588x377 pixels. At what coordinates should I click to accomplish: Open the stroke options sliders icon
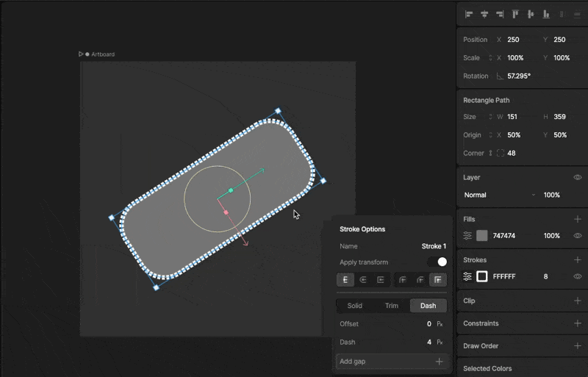click(467, 276)
